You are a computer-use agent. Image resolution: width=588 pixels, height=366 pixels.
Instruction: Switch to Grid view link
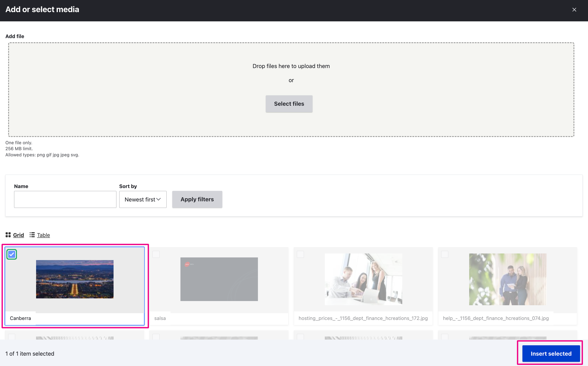18,235
